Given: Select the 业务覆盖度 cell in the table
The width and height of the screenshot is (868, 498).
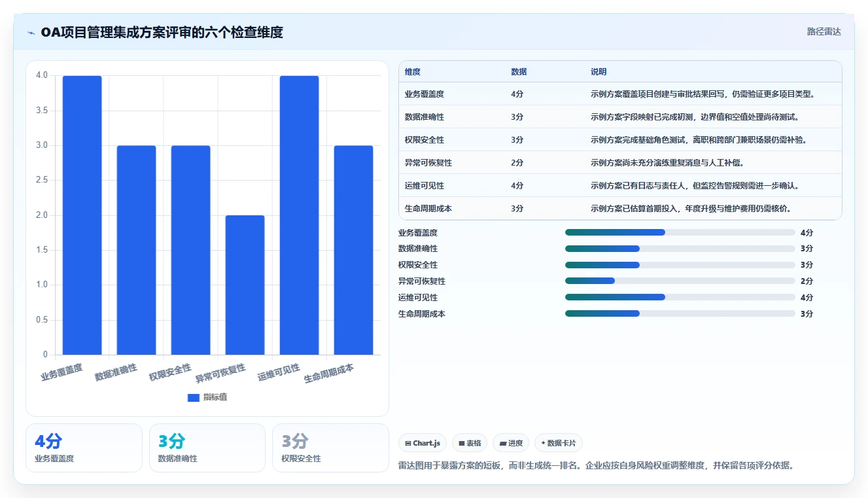Looking at the screenshot, I should tap(425, 94).
